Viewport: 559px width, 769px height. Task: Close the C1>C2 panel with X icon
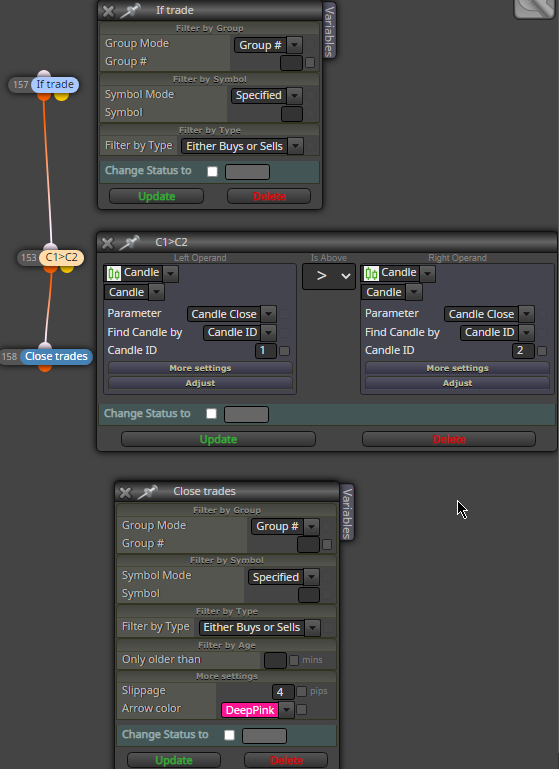108,243
